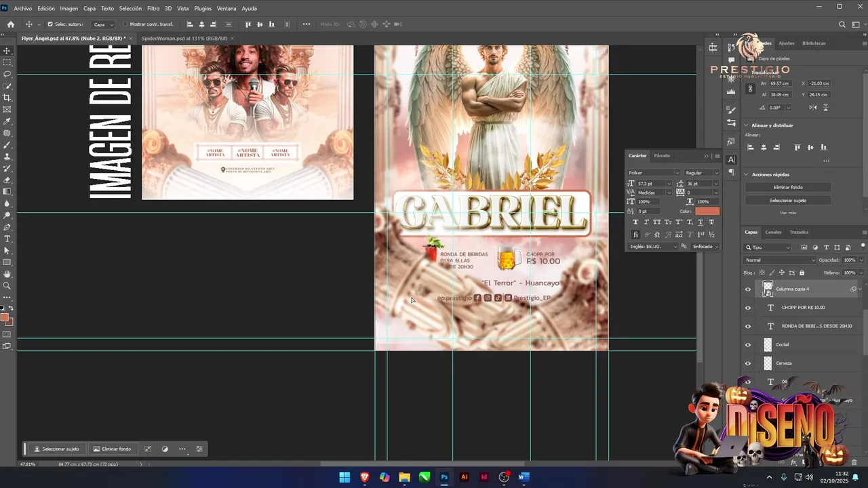Screen dimensions: 868x488
Task: Select the Hand tool
Action: [x=7, y=274]
